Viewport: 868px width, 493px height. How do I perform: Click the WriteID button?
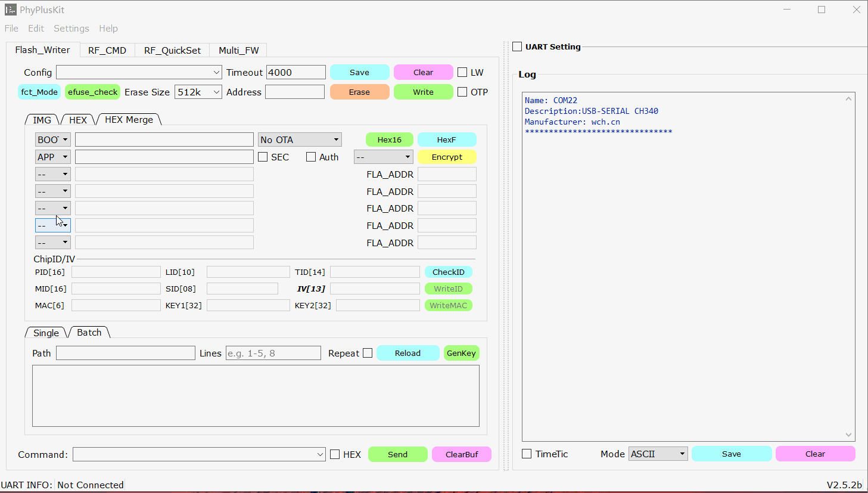(449, 289)
